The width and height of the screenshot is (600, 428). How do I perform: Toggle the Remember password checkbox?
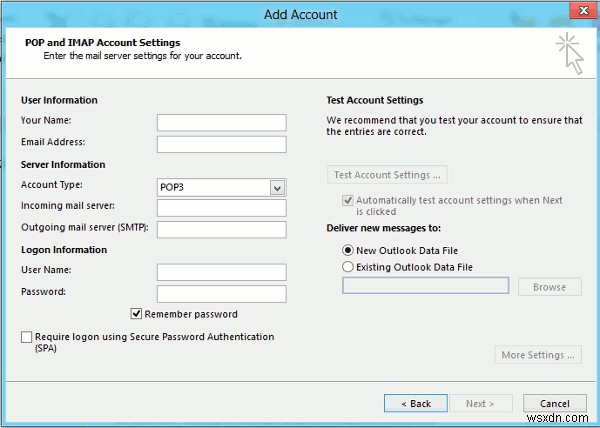(x=137, y=314)
